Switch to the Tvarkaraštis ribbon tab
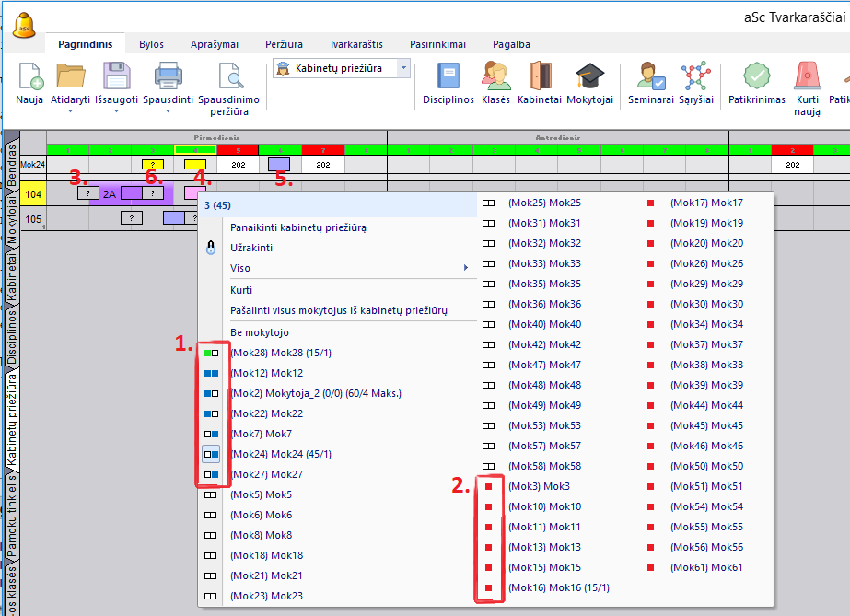The image size is (850, 616). (x=355, y=44)
